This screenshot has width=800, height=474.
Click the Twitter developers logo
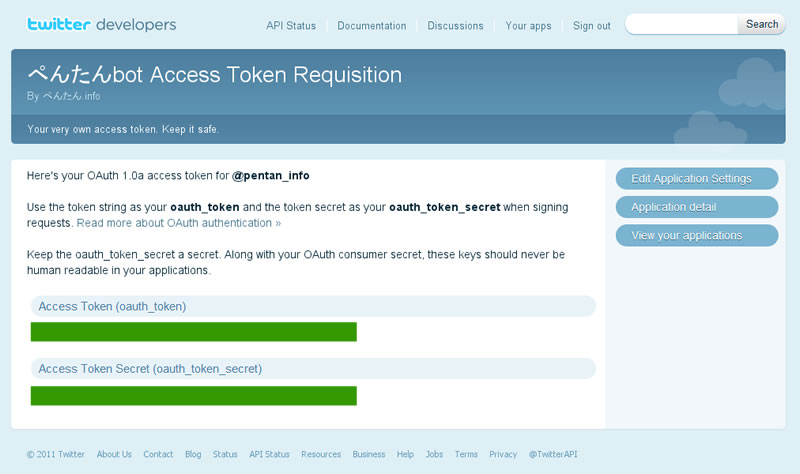[102, 24]
